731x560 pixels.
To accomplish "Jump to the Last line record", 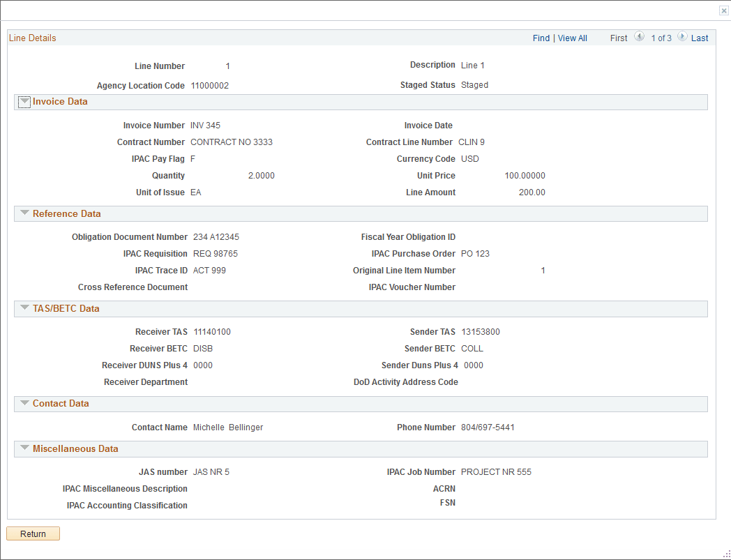I will point(700,38).
